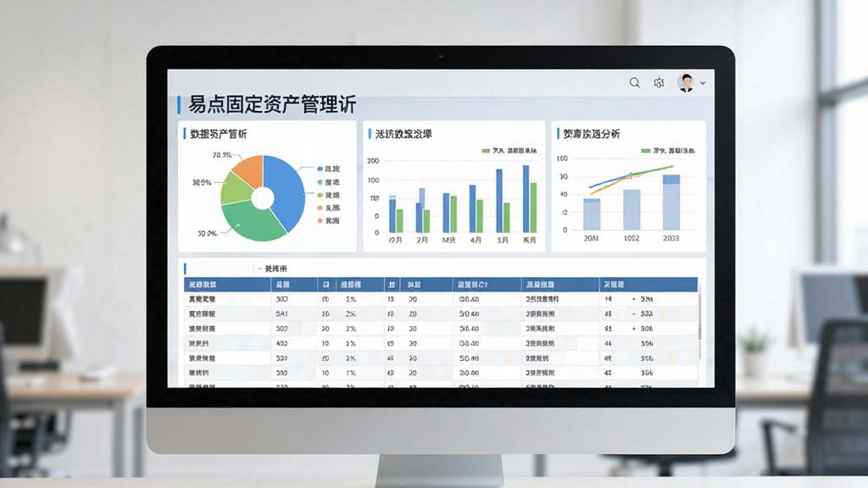Click the green bar above the 2月 label

coord(427,221)
